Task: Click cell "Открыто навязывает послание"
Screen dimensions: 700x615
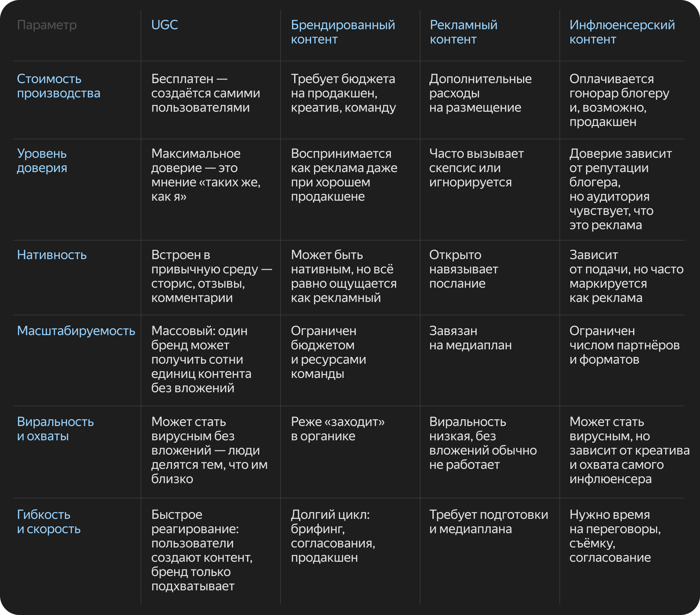Action: (x=463, y=269)
